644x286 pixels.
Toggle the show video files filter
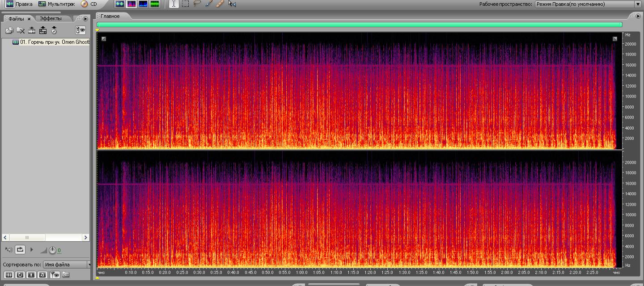[31, 275]
